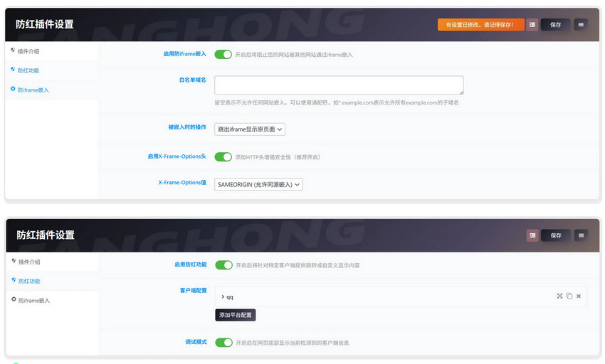Image resolution: width=605 pixels, height=364 pixels.
Task: Click the 开启后将阻止您的网站被其他网站 hint text
Action: 294,55
